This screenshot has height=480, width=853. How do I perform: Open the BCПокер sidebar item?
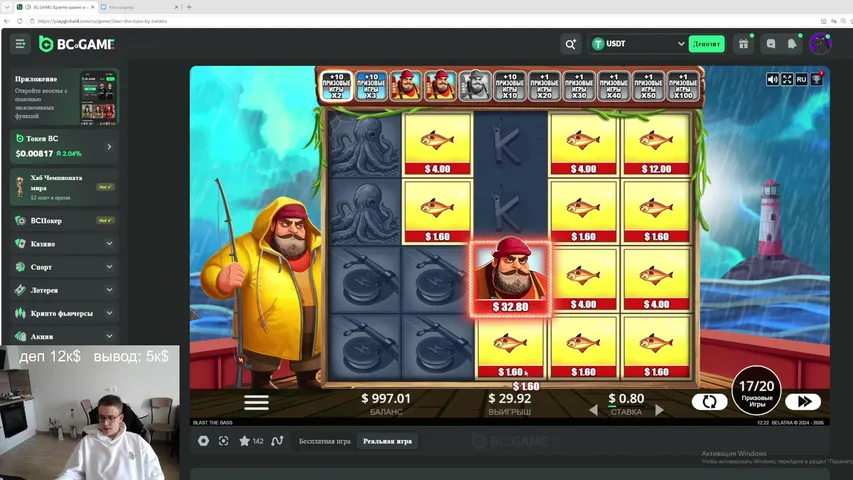64,220
